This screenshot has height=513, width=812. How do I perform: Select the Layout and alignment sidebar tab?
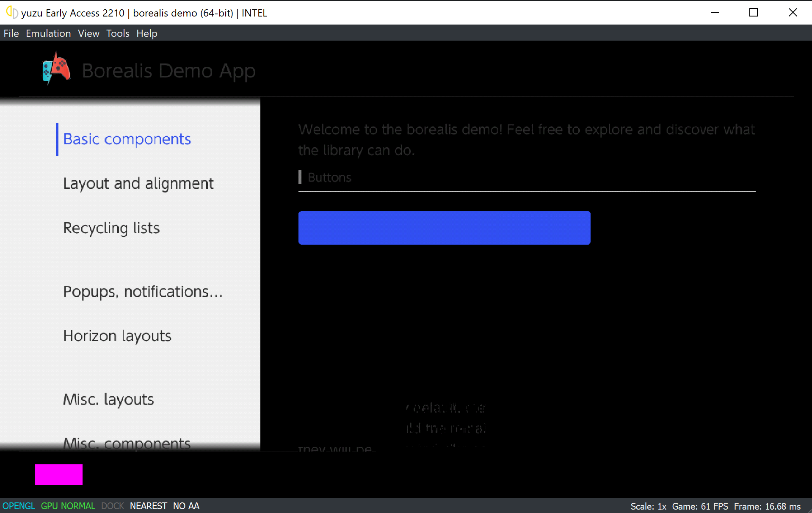pos(138,184)
